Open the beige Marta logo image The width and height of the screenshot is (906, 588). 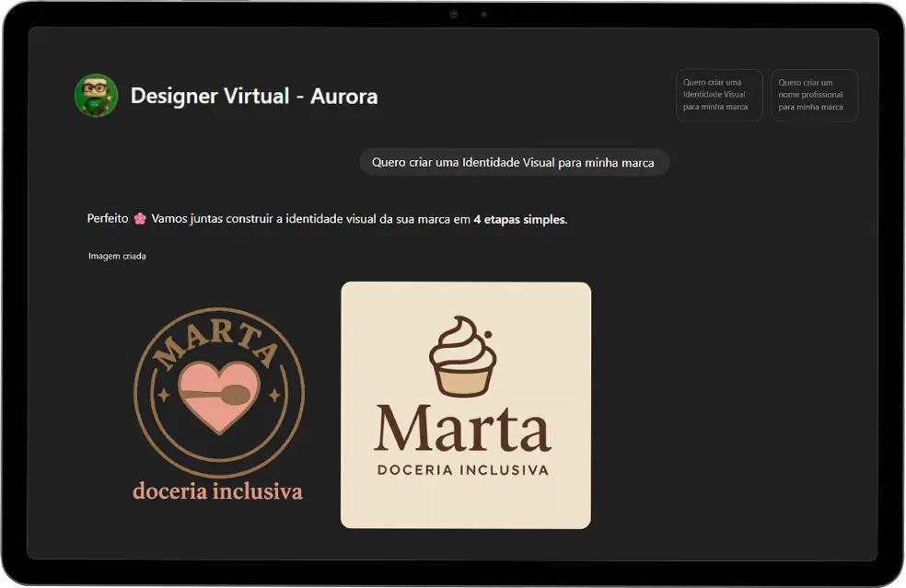(465, 405)
